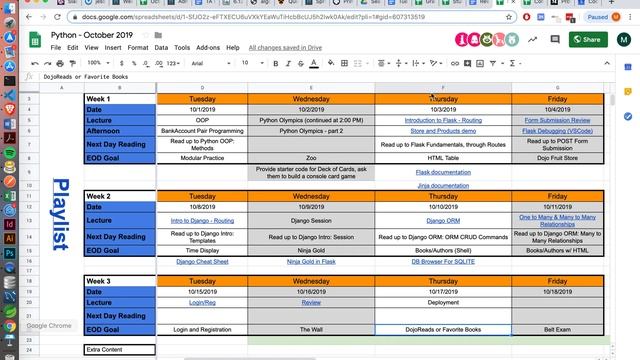
Task: Open the Django ORM link
Action: point(443,221)
